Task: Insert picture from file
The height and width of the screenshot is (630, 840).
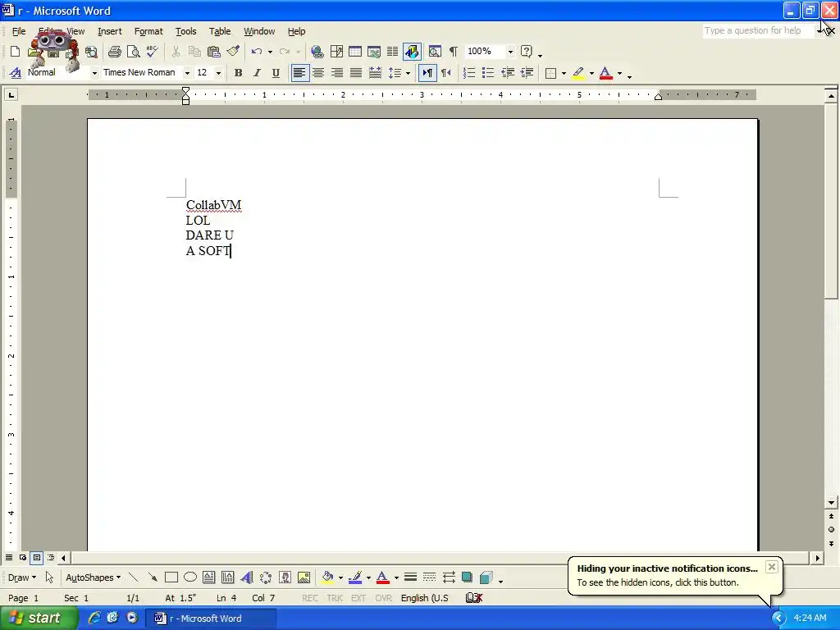Action: coord(304,577)
